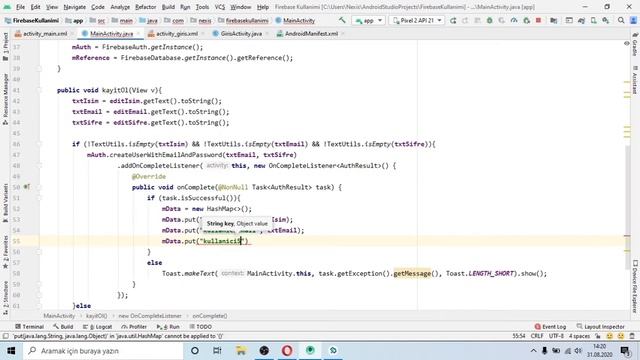Image resolution: width=640 pixels, height=360 pixels.
Task: Click the java breadcrumb folder
Action: [x=149, y=20]
